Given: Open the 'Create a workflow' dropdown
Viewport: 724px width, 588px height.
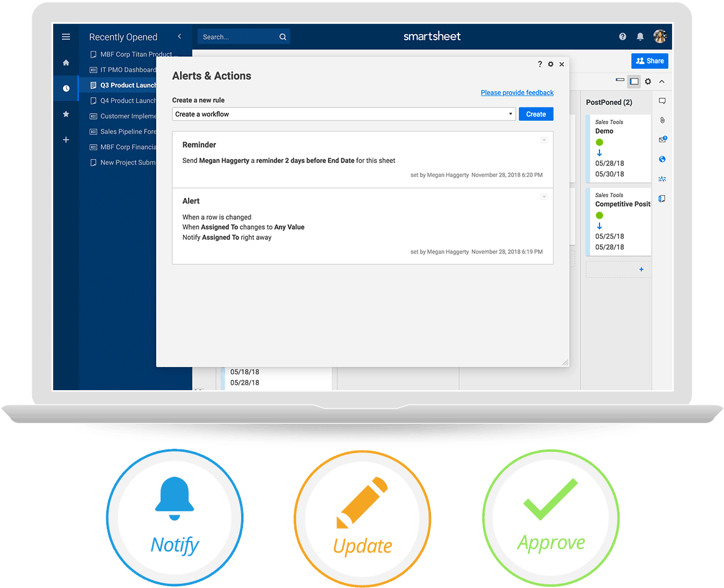Looking at the screenshot, I should 344,114.
